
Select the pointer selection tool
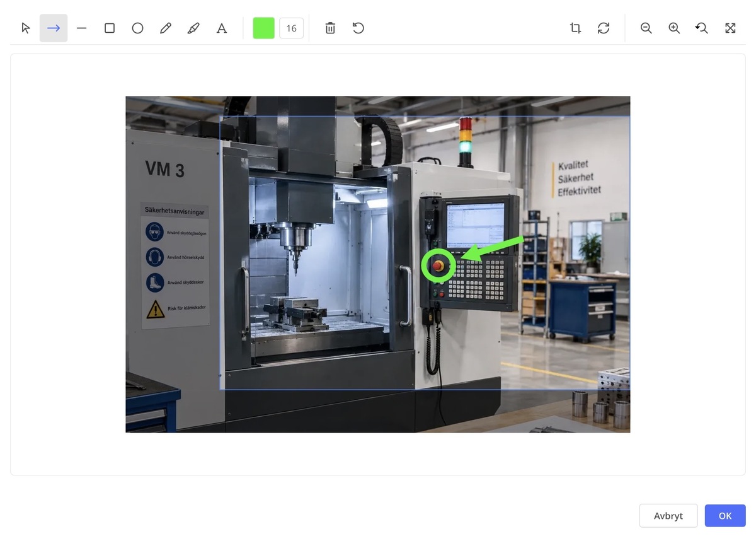point(26,28)
